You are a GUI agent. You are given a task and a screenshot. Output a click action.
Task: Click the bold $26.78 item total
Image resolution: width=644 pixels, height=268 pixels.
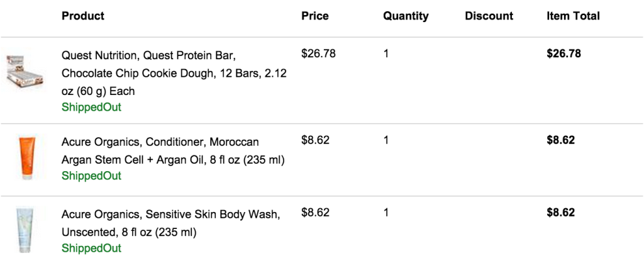pyautogui.click(x=563, y=54)
